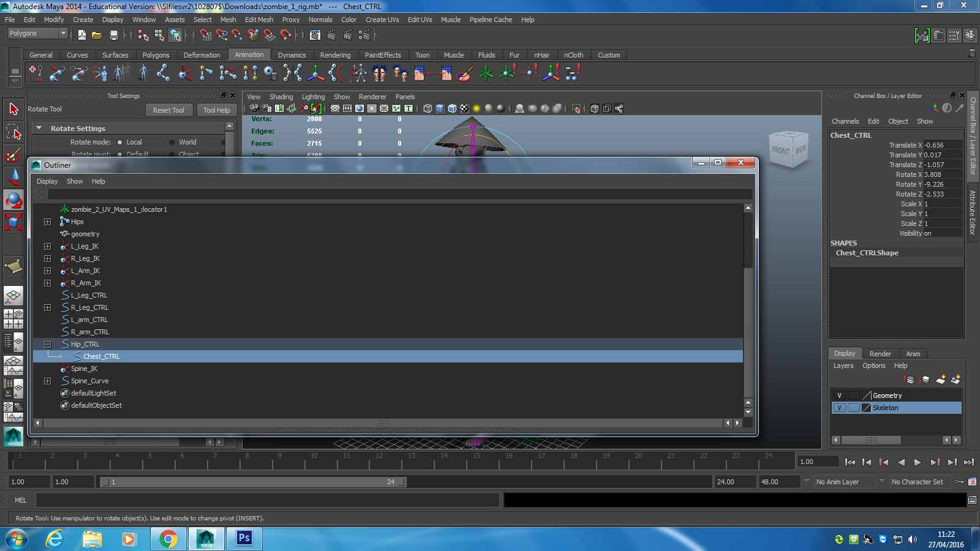Toggle textured display icon in viewport toolbar
This screenshot has width=980, height=551.
464,108
